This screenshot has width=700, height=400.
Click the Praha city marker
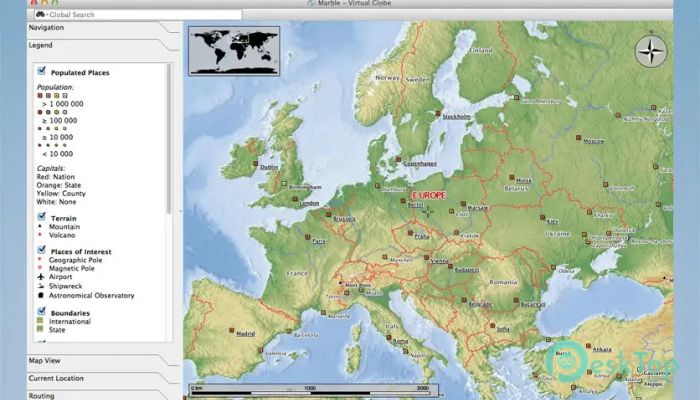tap(410, 233)
